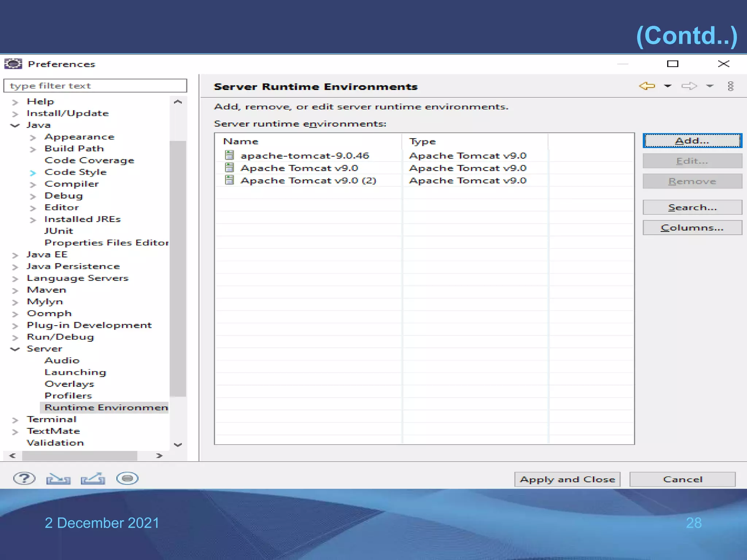Click the Search... button
Image resolution: width=747 pixels, height=560 pixels.
pos(692,207)
